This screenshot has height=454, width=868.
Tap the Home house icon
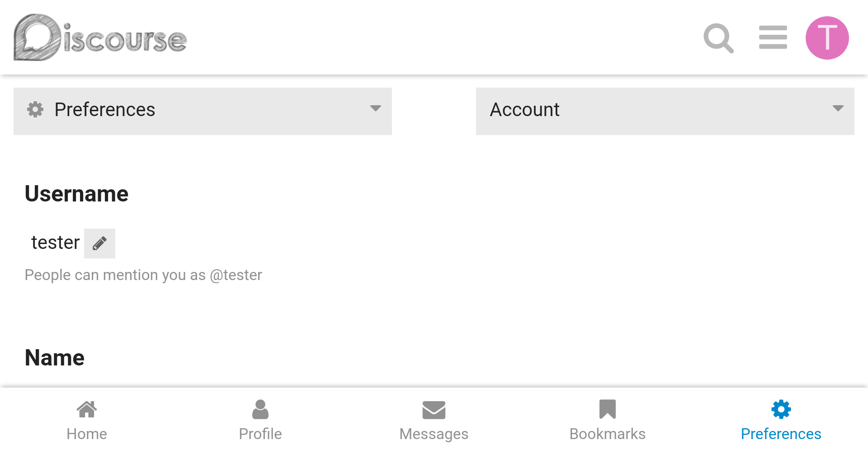click(x=87, y=409)
